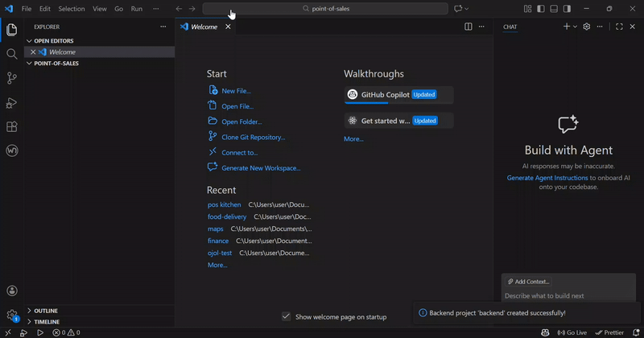
Task: Click the point-of-sales command center search box
Action: pyautogui.click(x=325, y=9)
